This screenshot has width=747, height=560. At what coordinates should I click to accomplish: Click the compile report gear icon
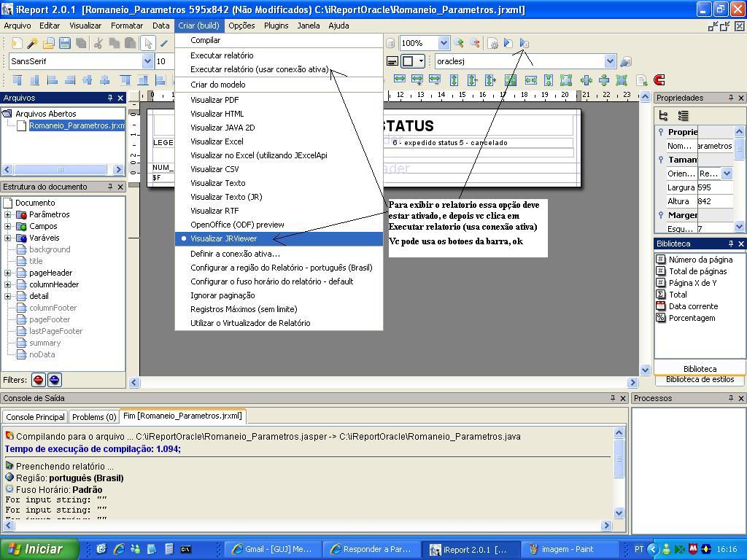pyautogui.click(x=493, y=43)
